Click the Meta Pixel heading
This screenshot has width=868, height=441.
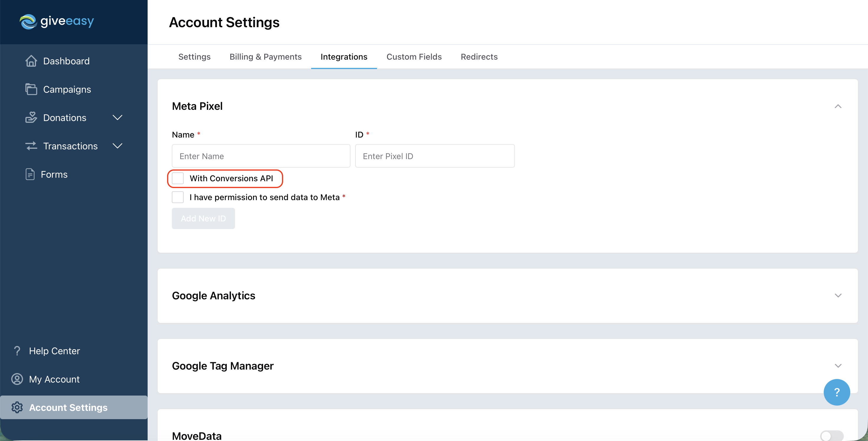(x=197, y=106)
